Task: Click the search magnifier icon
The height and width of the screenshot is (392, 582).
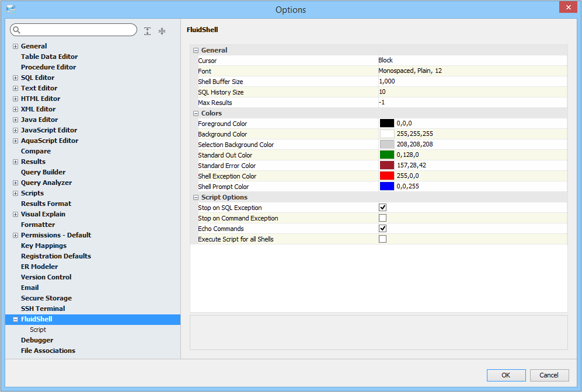Action: [x=16, y=30]
